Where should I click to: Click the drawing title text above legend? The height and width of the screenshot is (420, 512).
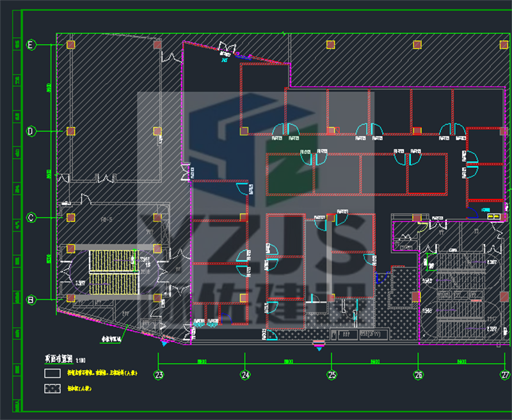click(58, 359)
